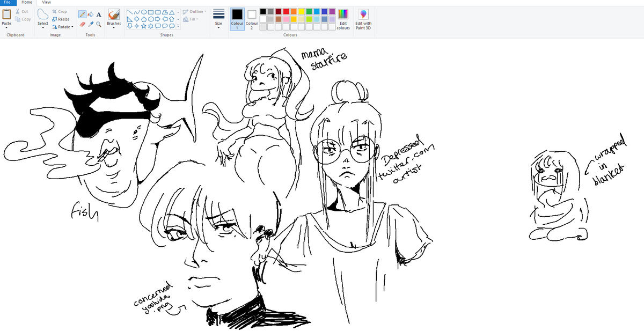The height and width of the screenshot is (331, 644).
Task: Select the Magnifier tool
Action: pos(99,24)
